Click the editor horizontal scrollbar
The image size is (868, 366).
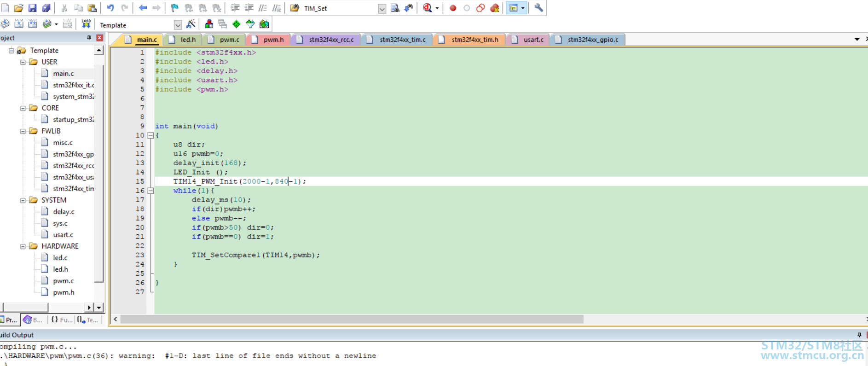click(x=352, y=319)
